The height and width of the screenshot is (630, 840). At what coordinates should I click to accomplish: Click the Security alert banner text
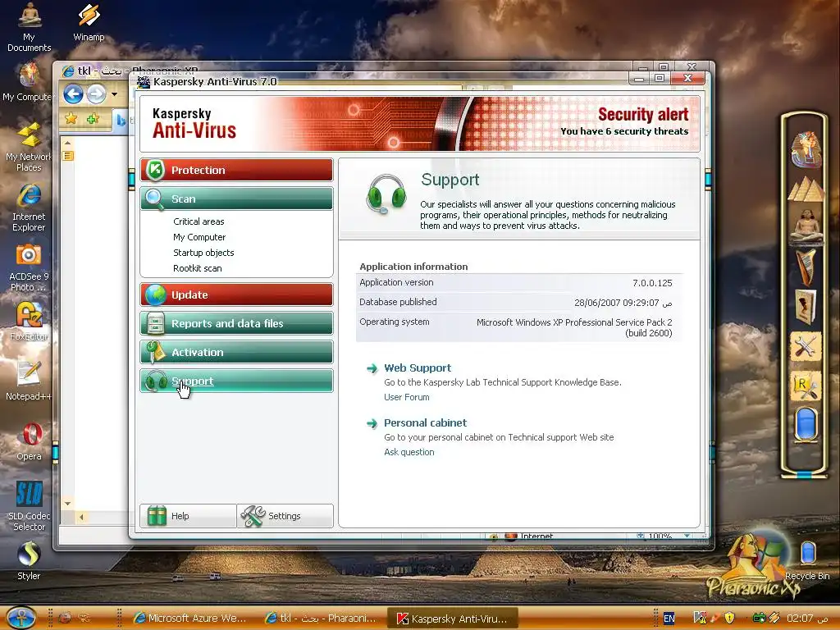[x=643, y=114]
